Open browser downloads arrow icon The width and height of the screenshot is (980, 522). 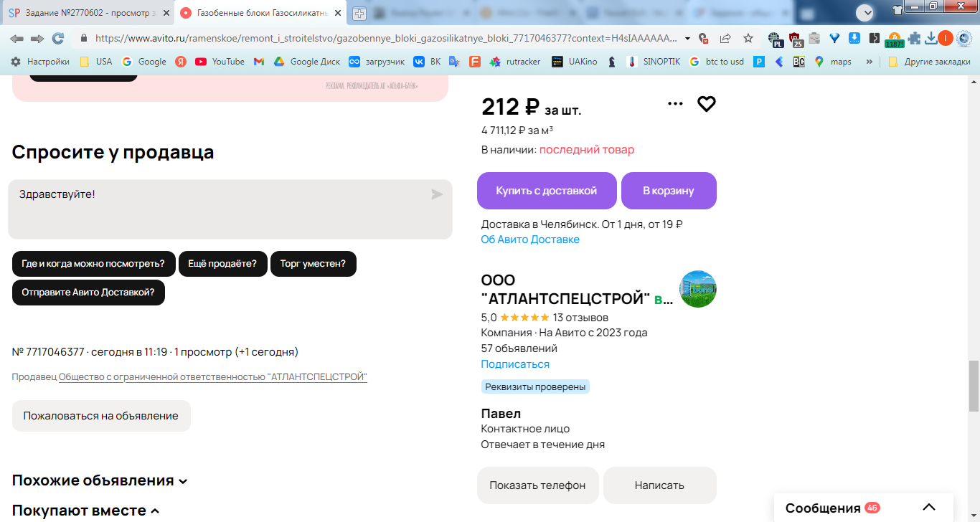pyautogui.click(x=930, y=38)
